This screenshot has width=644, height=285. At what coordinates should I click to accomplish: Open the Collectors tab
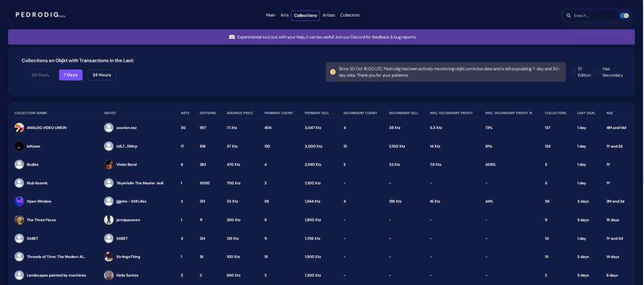click(x=350, y=15)
